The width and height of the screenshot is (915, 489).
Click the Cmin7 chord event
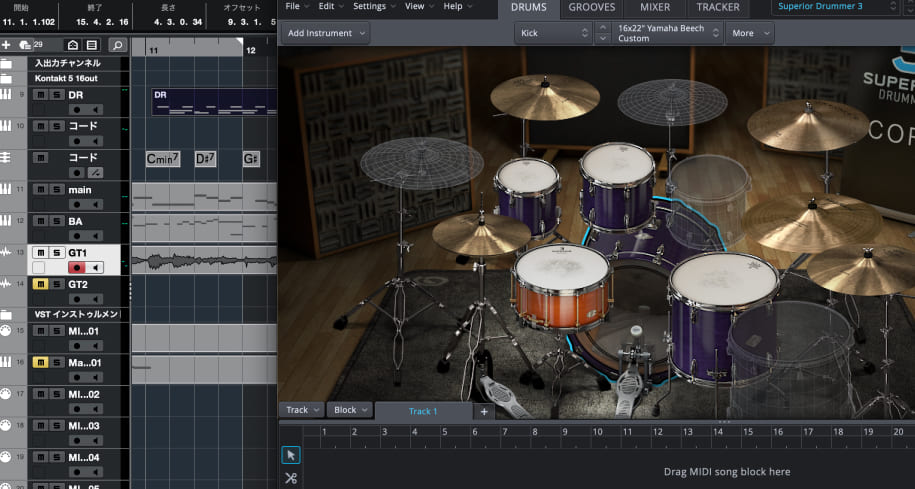(x=163, y=159)
